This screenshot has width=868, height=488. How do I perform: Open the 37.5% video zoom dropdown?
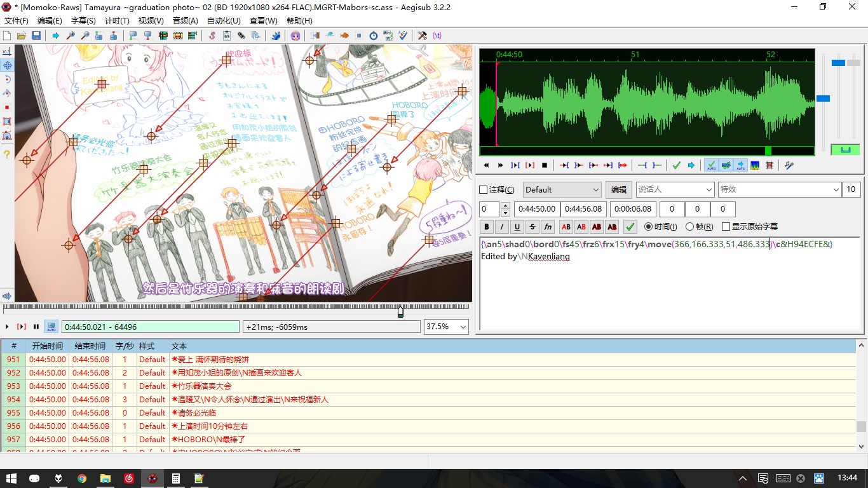click(x=446, y=327)
